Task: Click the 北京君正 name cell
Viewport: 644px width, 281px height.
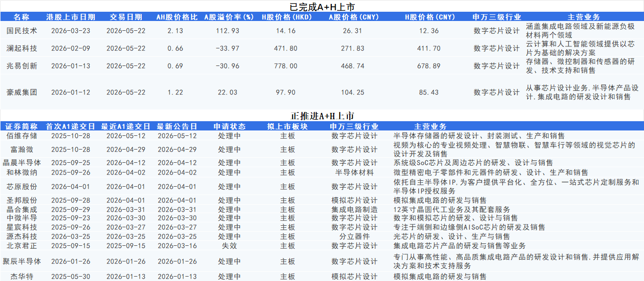Action: tap(21, 246)
